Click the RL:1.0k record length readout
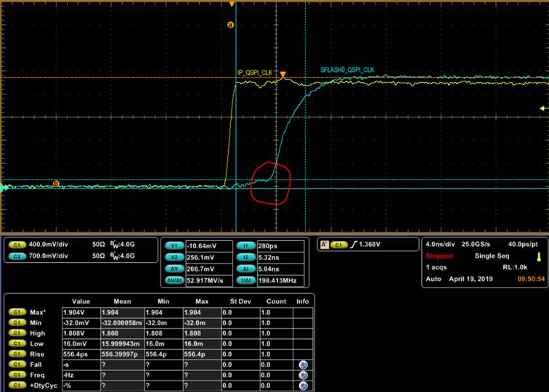549x392 pixels. 515,267
